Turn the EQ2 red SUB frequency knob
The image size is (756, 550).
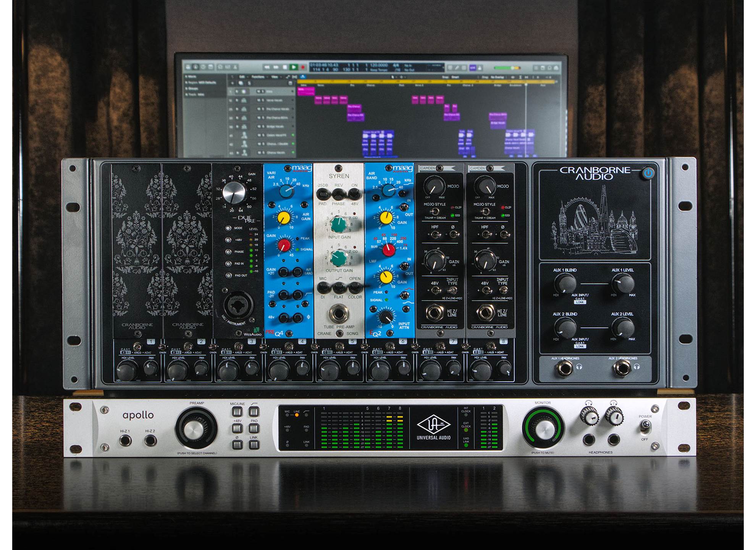(389, 250)
